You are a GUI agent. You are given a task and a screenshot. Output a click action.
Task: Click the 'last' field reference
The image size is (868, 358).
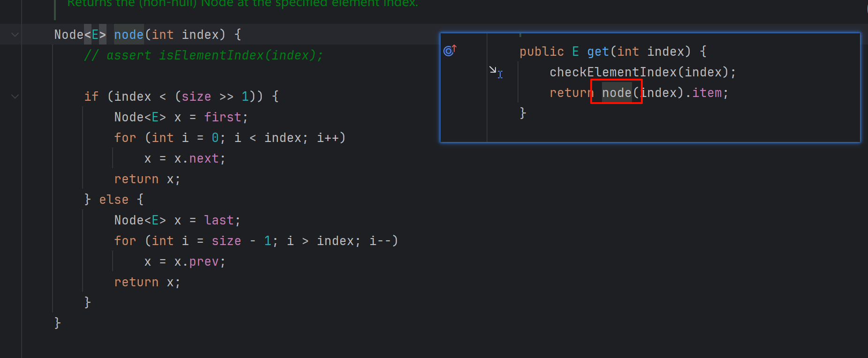219,220
